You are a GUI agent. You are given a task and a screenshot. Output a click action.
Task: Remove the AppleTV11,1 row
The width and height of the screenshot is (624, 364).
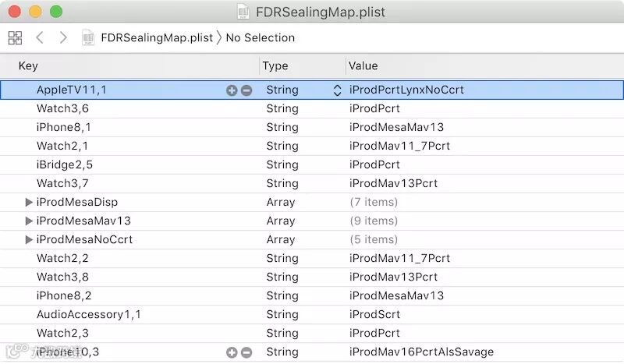click(x=246, y=90)
